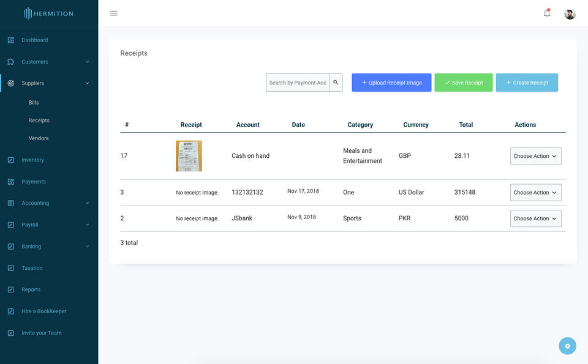Click the Date column header

pyautogui.click(x=298, y=125)
